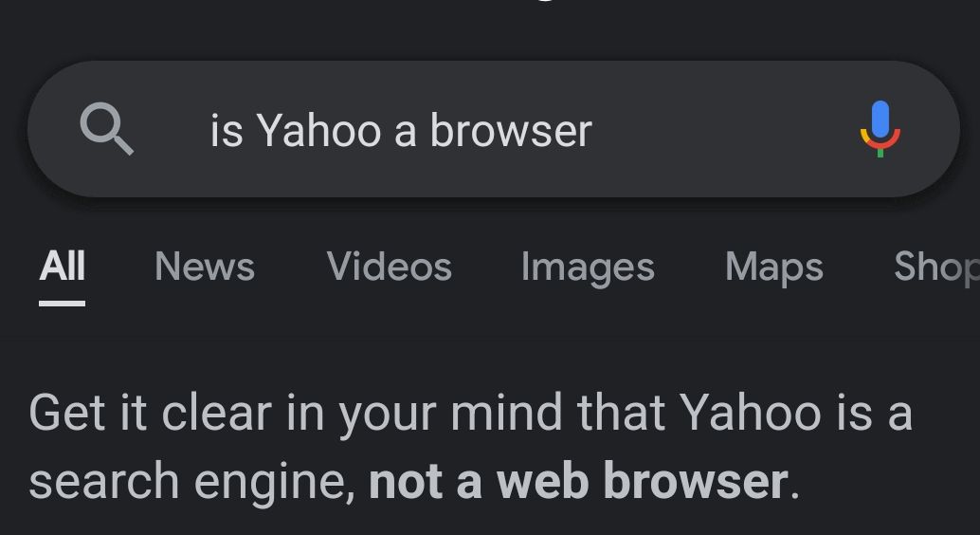This screenshot has width=980, height=535.
Task: Click the word "is" starting the search query
Action: (227, 131)
